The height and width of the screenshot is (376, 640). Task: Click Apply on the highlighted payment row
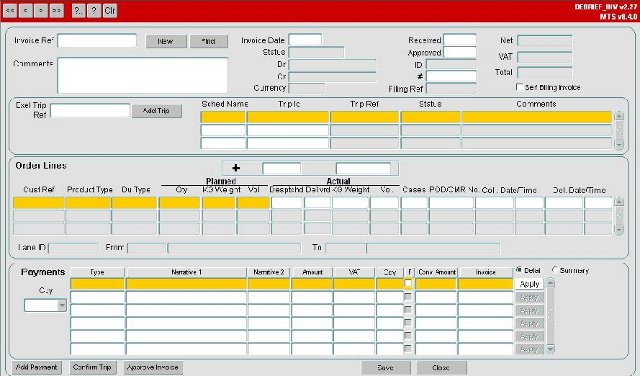click(529, 284)
